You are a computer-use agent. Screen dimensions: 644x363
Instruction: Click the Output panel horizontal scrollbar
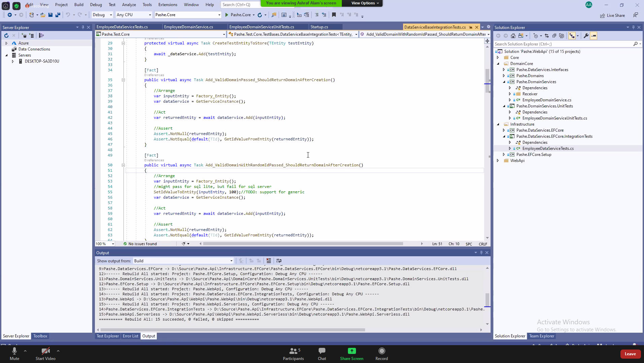[x=232, y=330]
